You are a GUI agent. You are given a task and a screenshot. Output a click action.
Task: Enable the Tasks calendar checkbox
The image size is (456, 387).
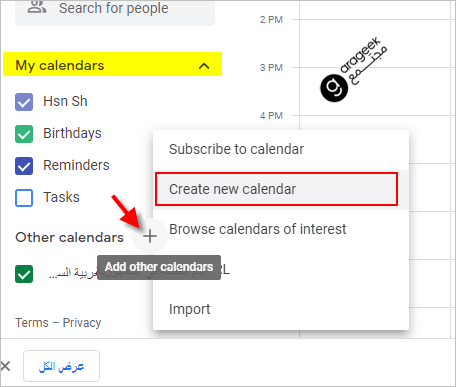pyautogui.click(x=24, y=198)
